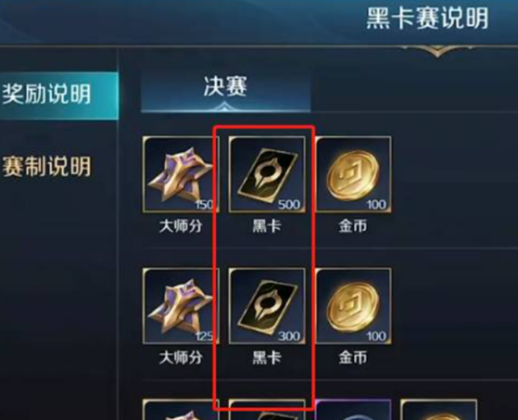Click the 黑卡 card icon showing 500
The image size is (518, 420).
click(267, 174)
